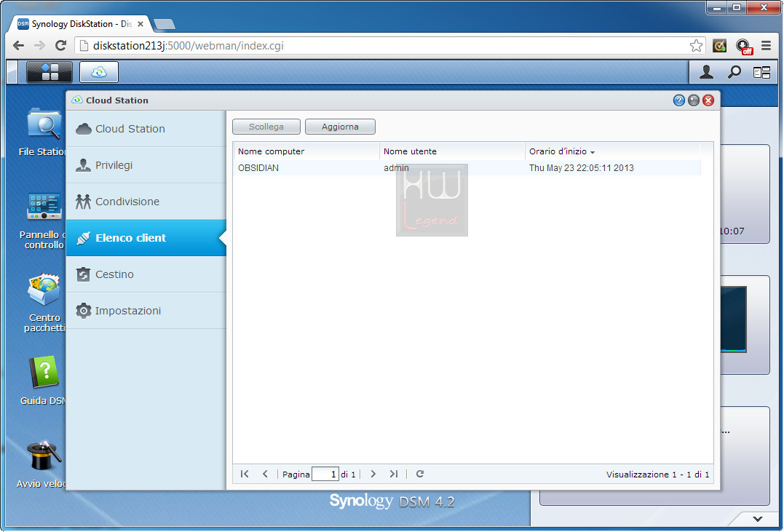This screenshot has width=784, height=532.
Task: Toggle the widgets panel icon
Action: click(x=761, y=73)
